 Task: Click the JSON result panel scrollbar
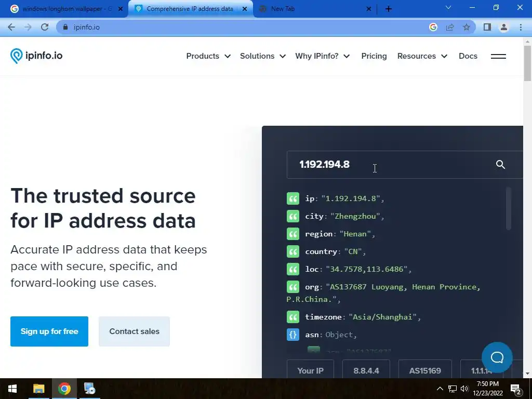point(508,208)
